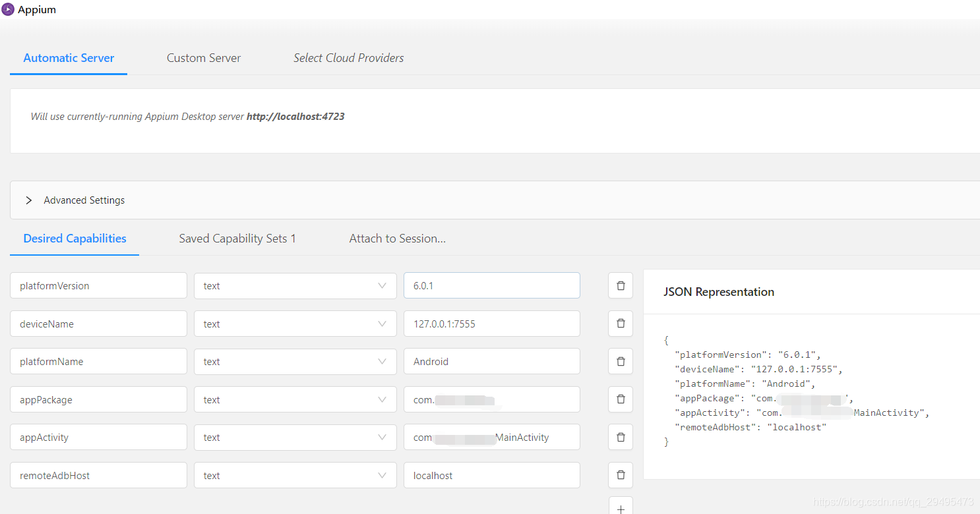The image size is (980, 514).
Task: Delete the remoteAdbHost capability row
Action: click(x=620, y=475)
